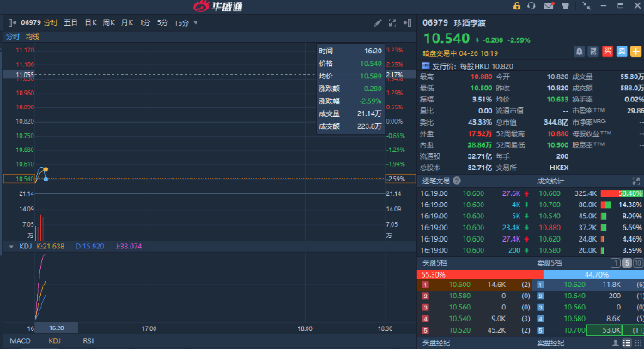Show 5 levels of order book

[x=626, y=263]
